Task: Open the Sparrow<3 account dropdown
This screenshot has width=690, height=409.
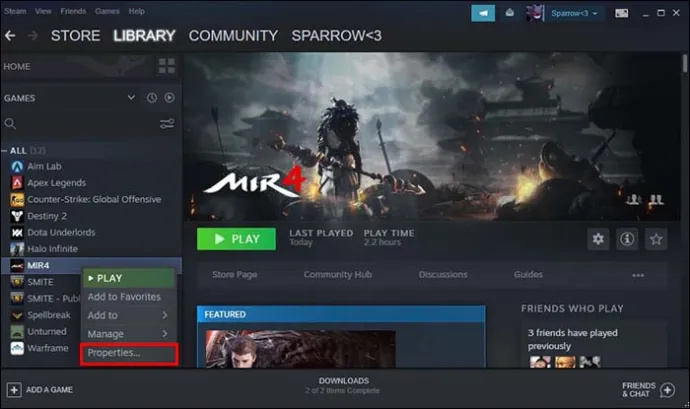Action: [x=574, y=13]
